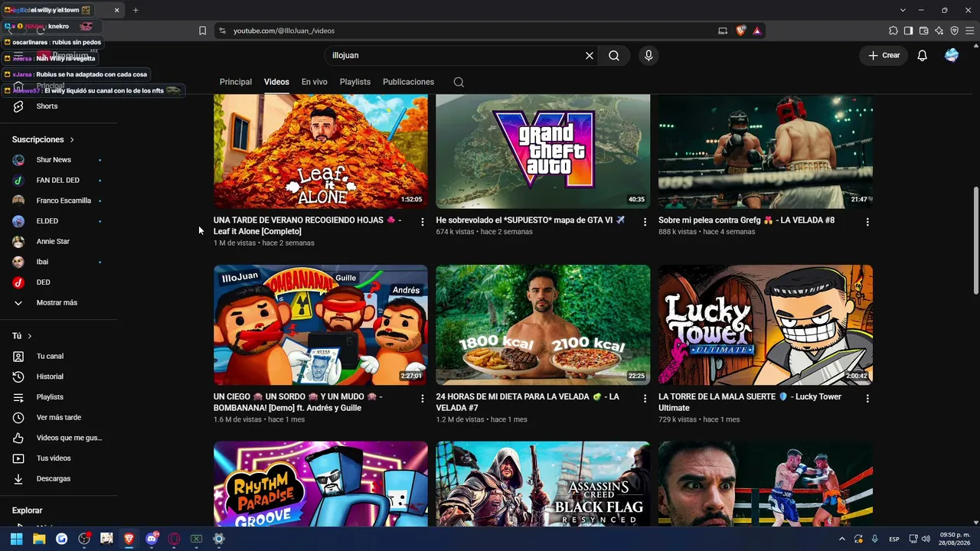
Task: Start voice search with the microphone
Action: [x=648, y=56]
